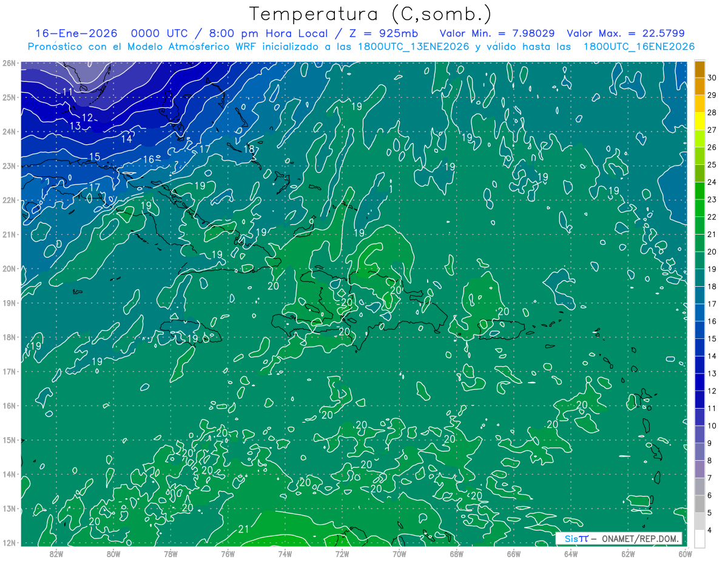
Task: Click the white '14' contour label on map
Action: point(126,139)
